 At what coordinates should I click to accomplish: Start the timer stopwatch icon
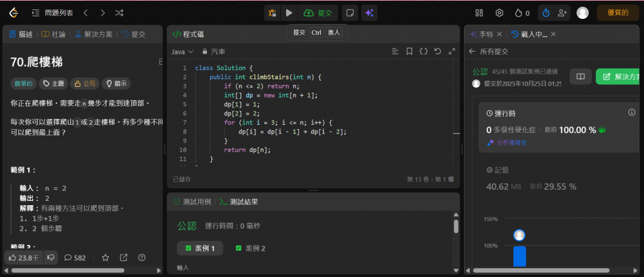(546, 13)
